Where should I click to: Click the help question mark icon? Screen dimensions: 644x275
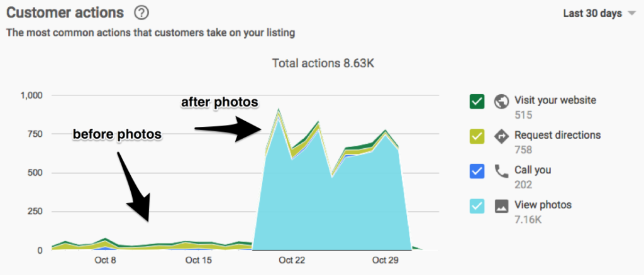point(142,13)
